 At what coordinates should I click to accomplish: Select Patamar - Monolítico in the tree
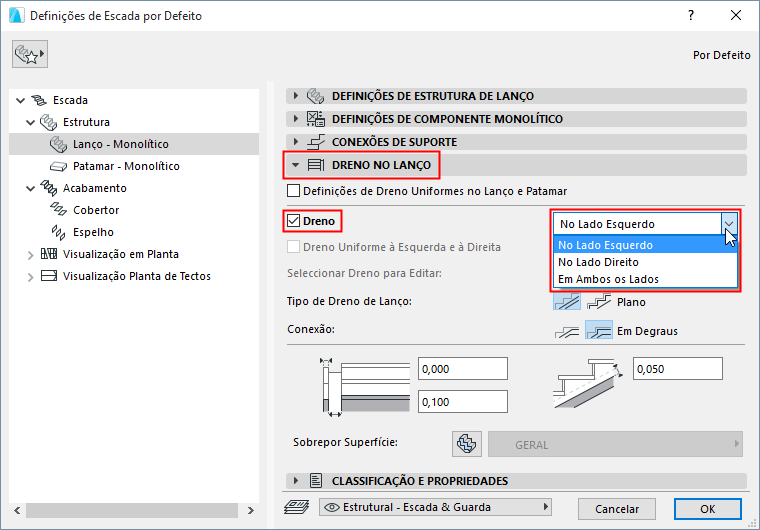(126, 166)
